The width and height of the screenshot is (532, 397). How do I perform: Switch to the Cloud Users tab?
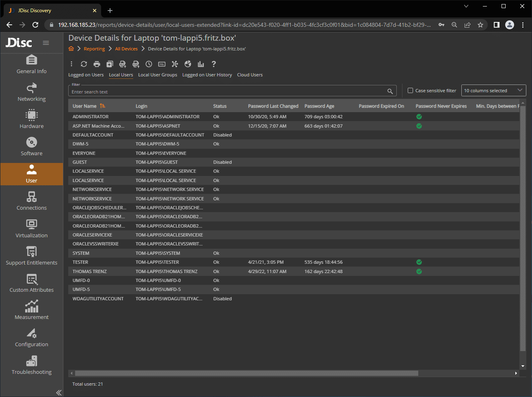click(x=250, y=75)
